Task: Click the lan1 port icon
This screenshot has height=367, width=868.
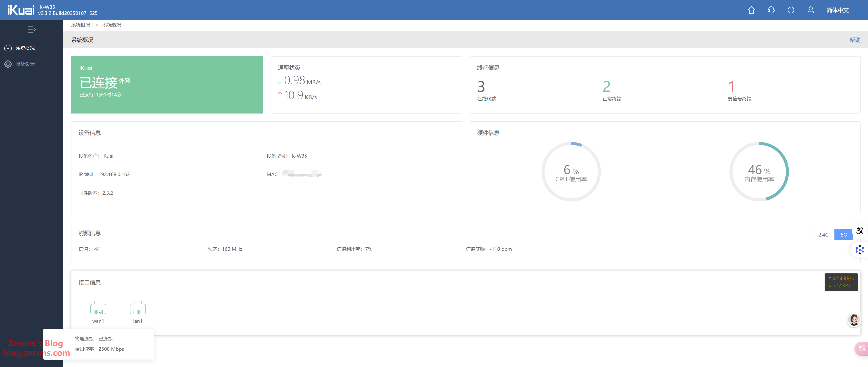Action: point(137,308)
